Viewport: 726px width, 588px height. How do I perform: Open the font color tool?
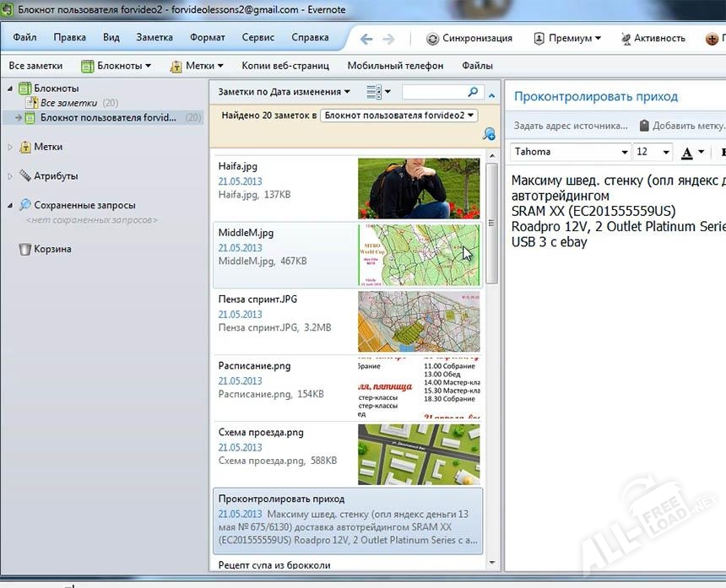tap(687, 153)
